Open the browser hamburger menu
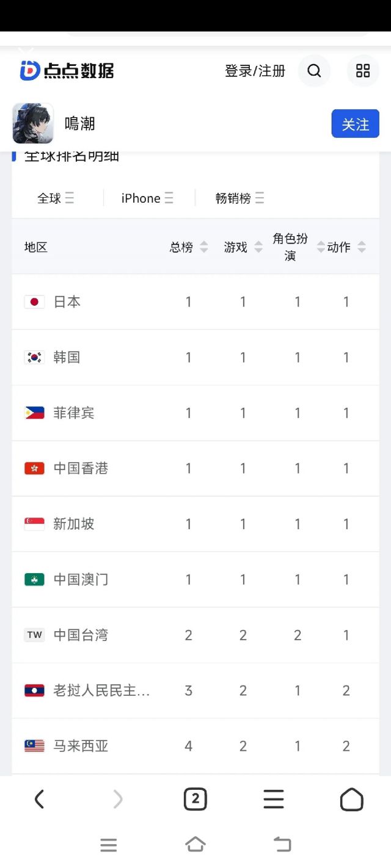The height and width of the screenshot is (868, 391). pos(274,799)
